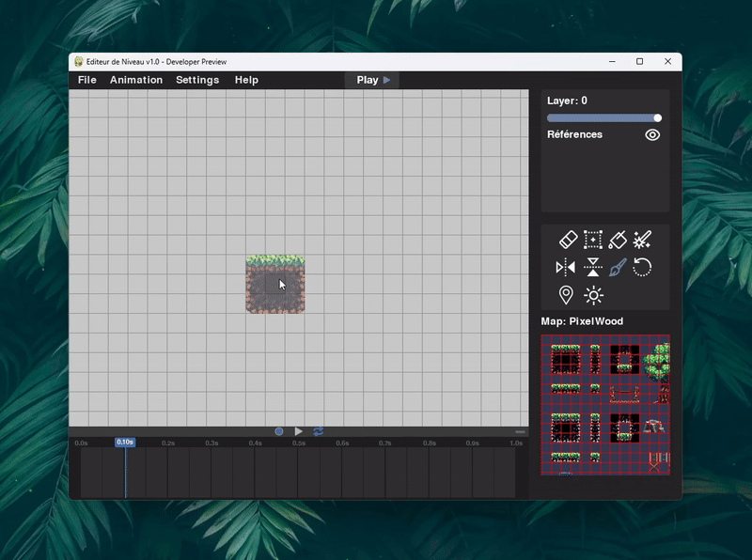Image resolution: width=752 pixels, height=560 pixels.
Task: Click the 'Layer: 0' label
Action: (567, 101)
